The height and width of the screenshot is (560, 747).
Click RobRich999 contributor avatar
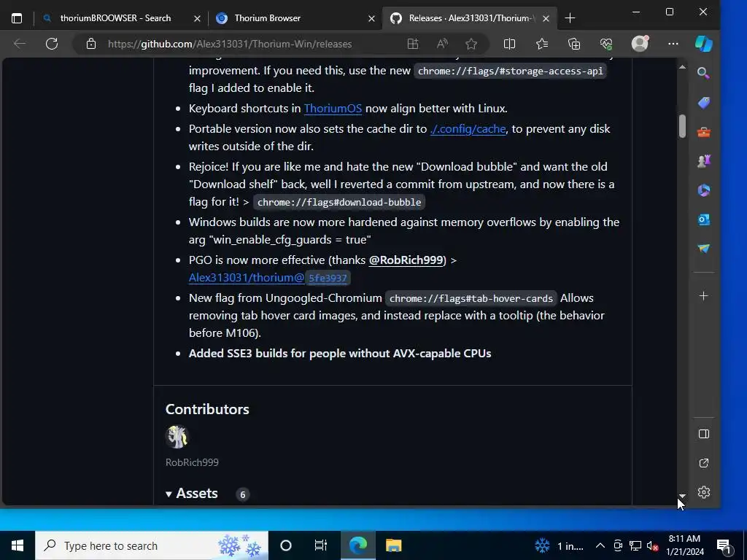177,437
